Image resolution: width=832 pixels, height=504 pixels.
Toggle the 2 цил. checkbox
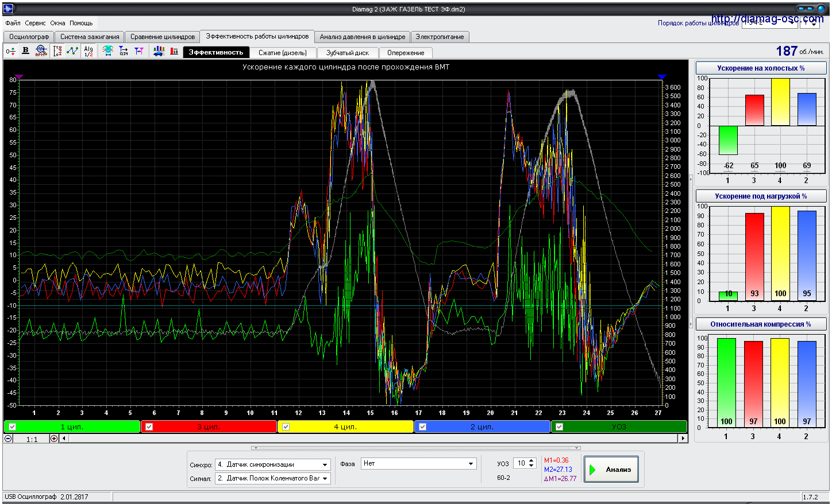click(x=422, y=427)
